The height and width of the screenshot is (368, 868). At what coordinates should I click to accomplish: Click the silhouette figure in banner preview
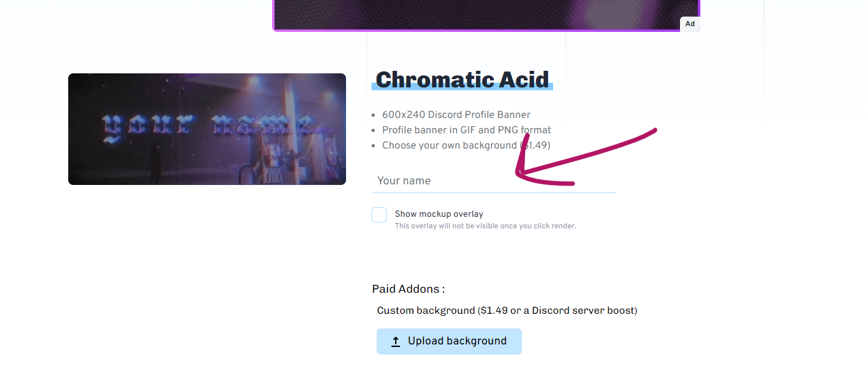(155, 163)
